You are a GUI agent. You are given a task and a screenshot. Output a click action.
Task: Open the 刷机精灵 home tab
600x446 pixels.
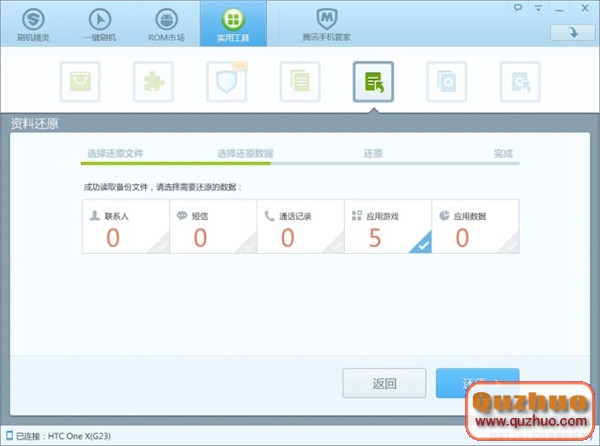click(x=33, y=24)
